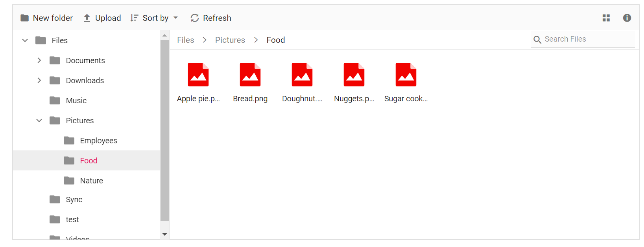This screenshot has width=644, height=247.
Task: Click the 'Nuggets.p...' file name
Action: (x=354, y=99)
